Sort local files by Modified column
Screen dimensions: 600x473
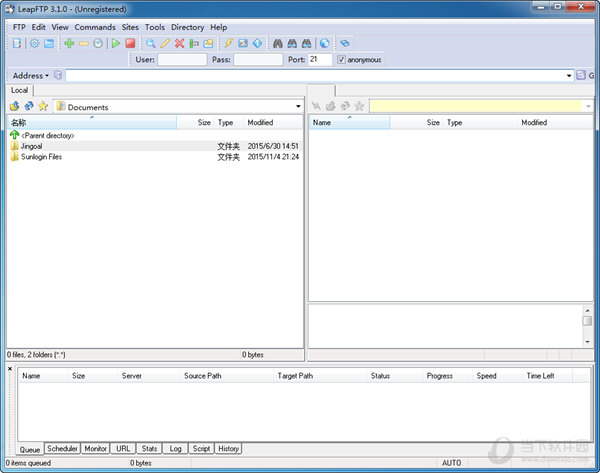(x=273, y=122)
